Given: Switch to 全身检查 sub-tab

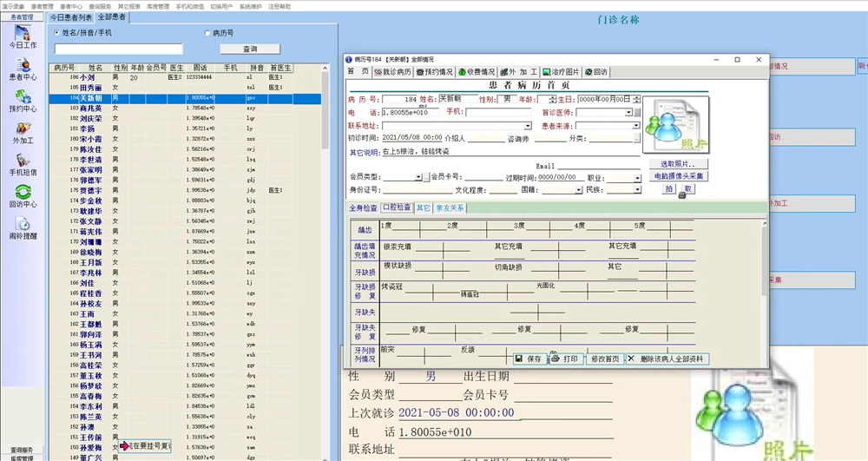Looking at the screenshot, I should [x=363, y=208].
